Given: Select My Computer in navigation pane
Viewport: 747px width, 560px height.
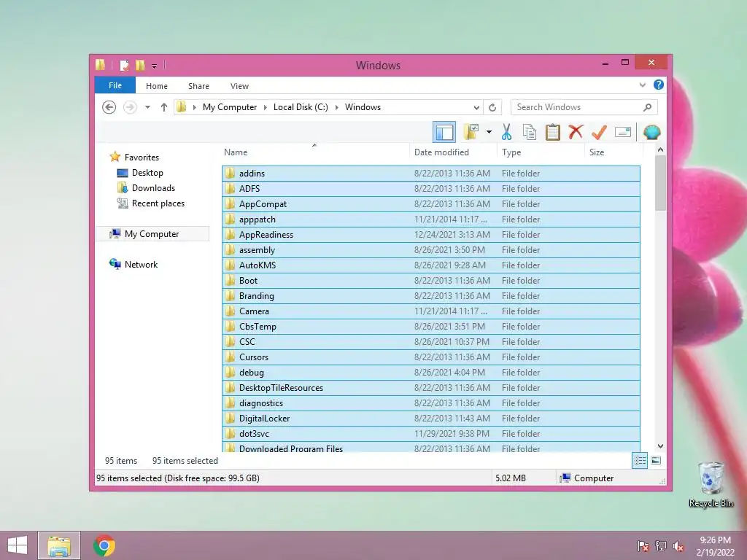Looking at the screenshot, I should tap(152, 234).
